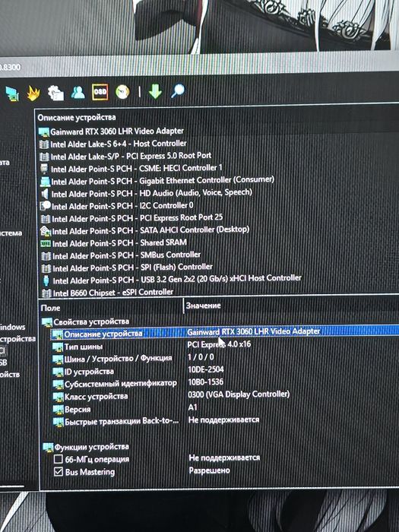Click the Разрешено value for Bus Mastering

tap(209, 470)
